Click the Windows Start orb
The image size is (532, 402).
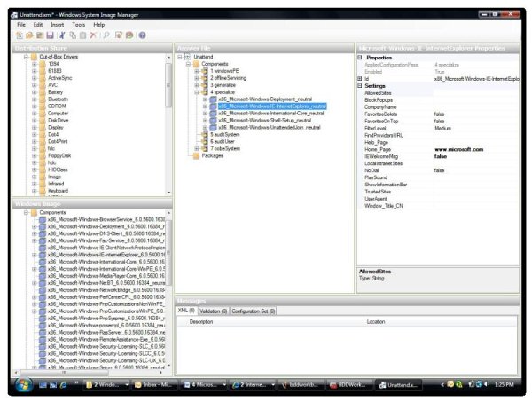[24, 384]
